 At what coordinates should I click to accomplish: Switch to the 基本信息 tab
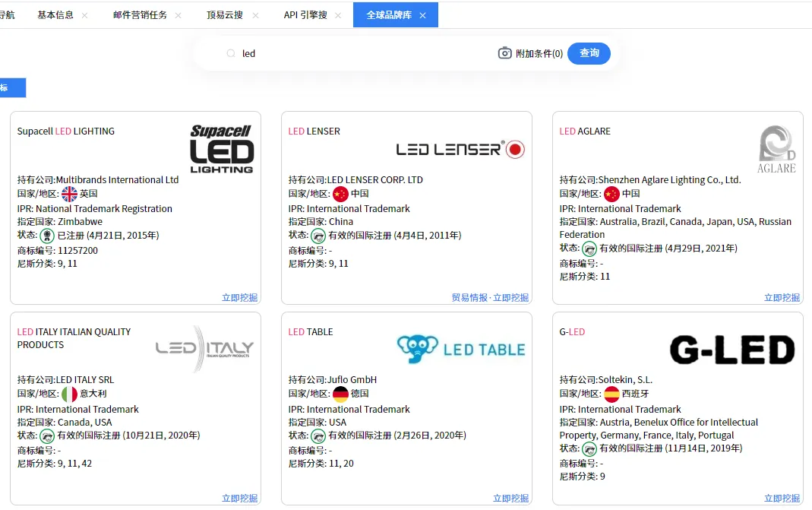[x=55, y=15]
